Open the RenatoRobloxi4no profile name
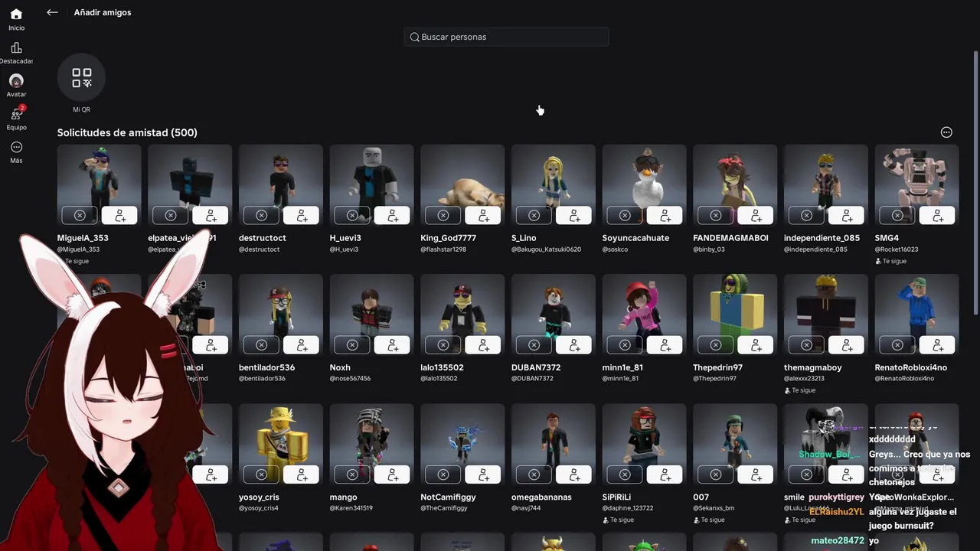 [x=911, y=367]
